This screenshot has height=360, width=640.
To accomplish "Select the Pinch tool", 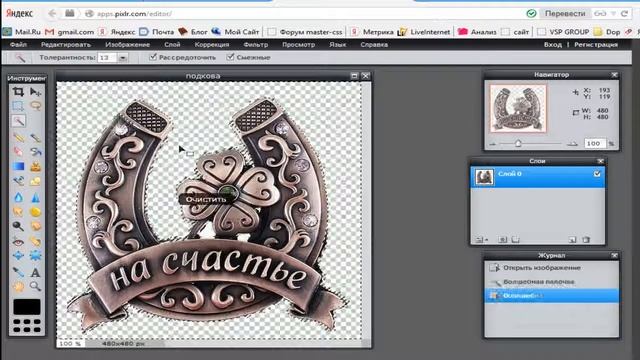I will 36,256.
